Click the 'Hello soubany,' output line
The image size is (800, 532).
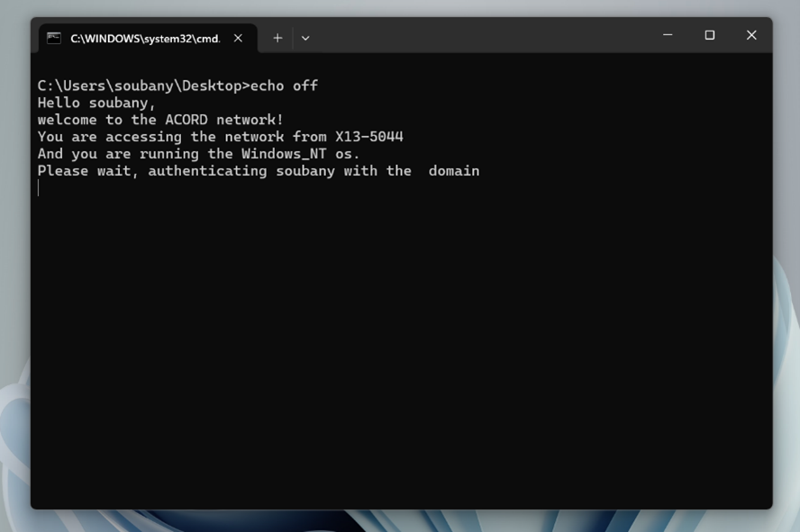coord(96,103)
